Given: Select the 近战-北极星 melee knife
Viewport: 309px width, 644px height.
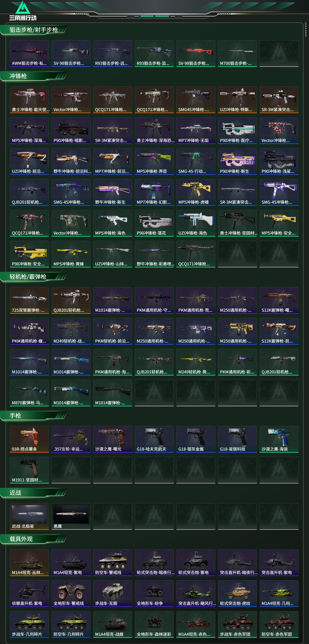Looking at the screenshot, I should tap(29, 516).
